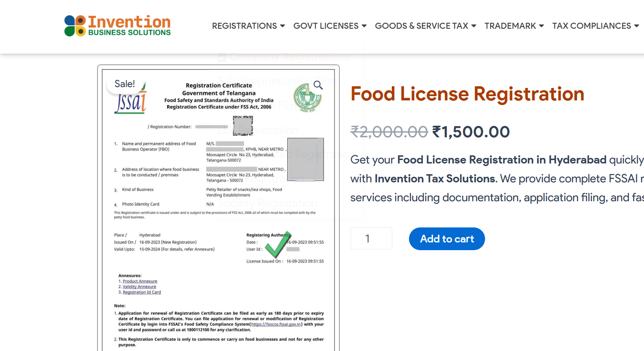Screen dimensions: 644x351
Task: Open the Tax Compliances menu
Action: (x=595, y=26)
